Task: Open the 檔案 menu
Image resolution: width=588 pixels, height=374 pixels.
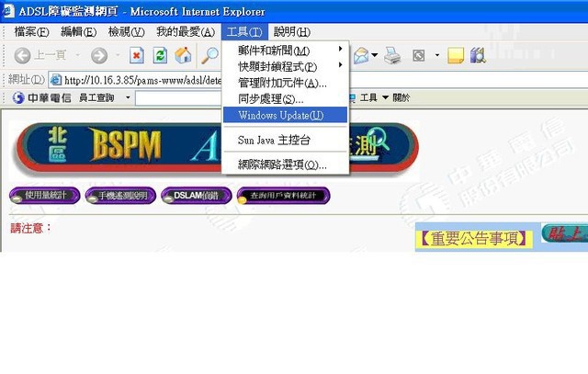Action: (31, 32)
